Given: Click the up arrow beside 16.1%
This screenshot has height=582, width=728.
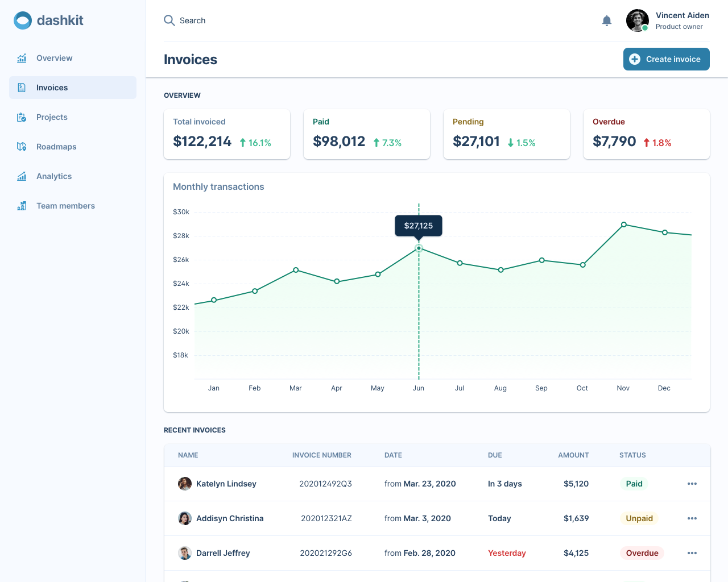Looking at the screenshot, I should click(x=243, y=143).
